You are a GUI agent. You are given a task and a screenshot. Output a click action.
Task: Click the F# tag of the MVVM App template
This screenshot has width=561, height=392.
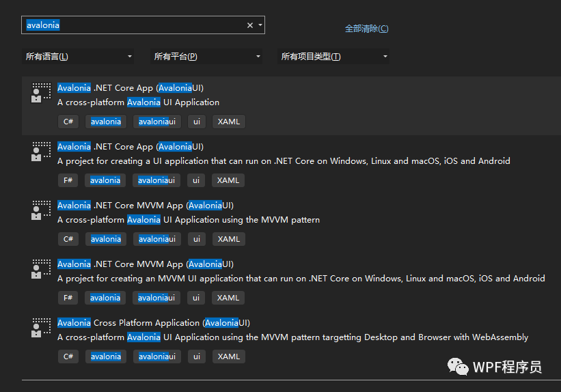coord(68,298)
